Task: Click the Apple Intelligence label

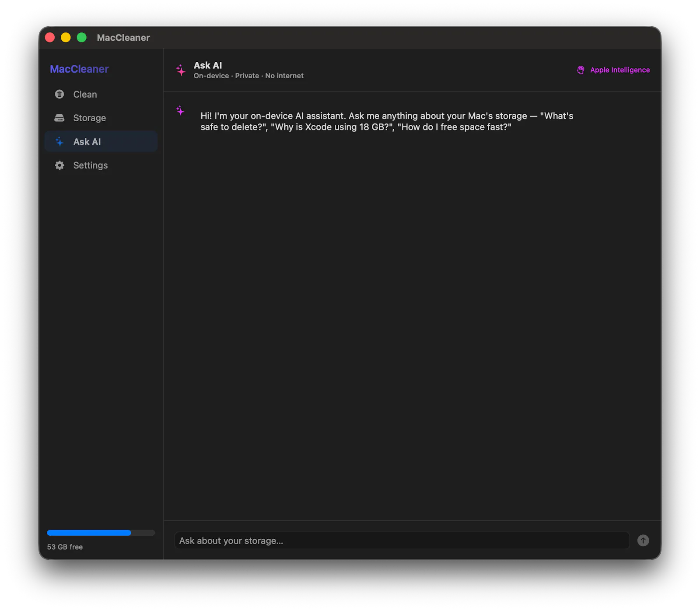Action: [619, 70]
